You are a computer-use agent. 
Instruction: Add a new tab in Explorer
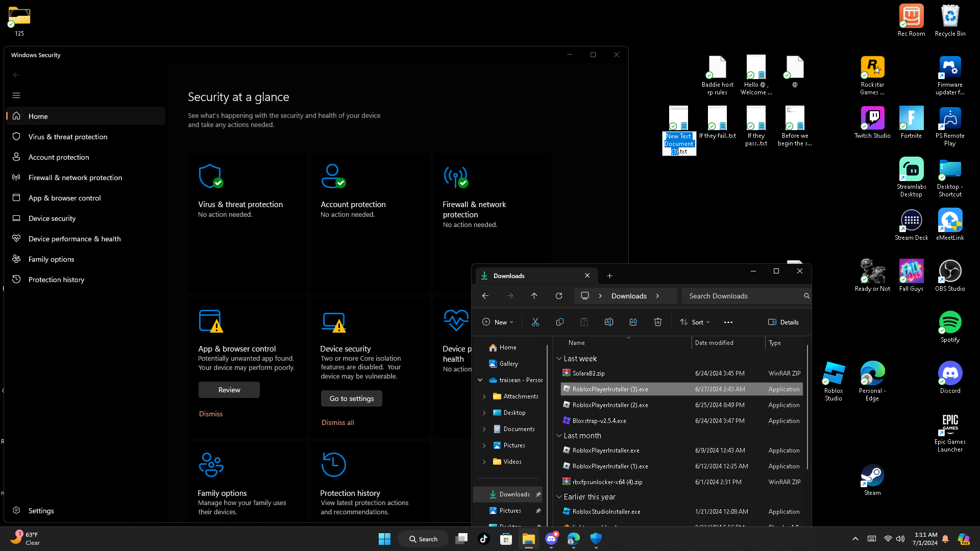coord(609,276)
